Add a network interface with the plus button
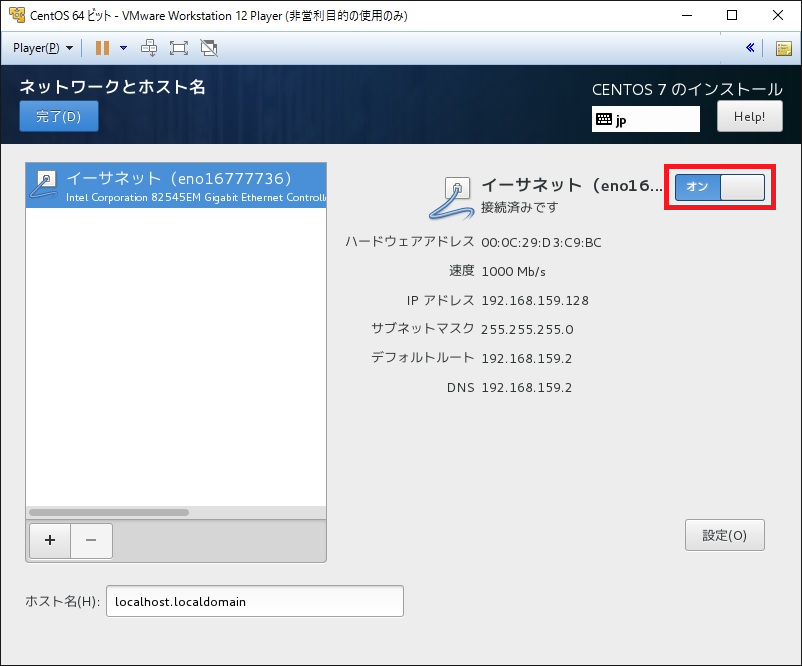 click(49, 540)
